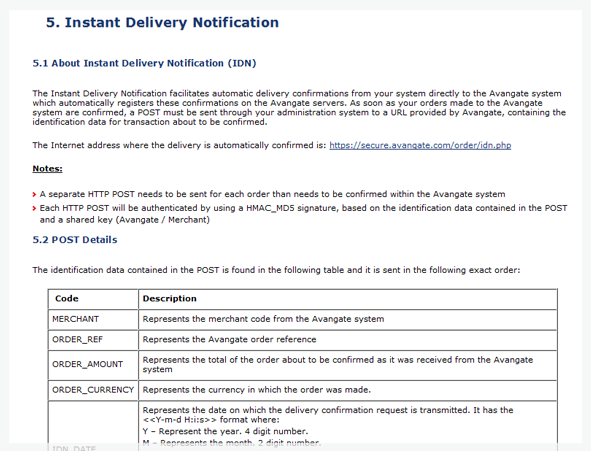Click 'Represents the merchant code' description cell
The width and height of the screenshot is (591, 451).
348,319
